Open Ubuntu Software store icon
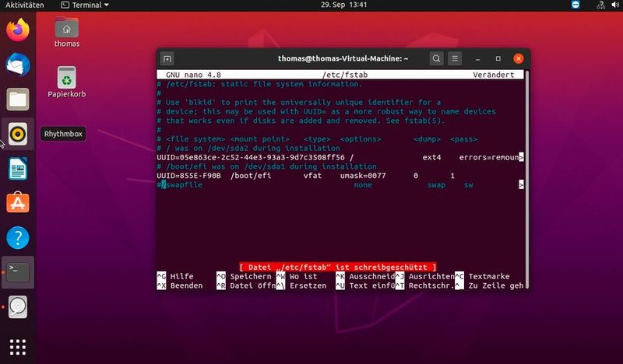The image size is (623, 364). pyautogui.click(x=18, y=203)
